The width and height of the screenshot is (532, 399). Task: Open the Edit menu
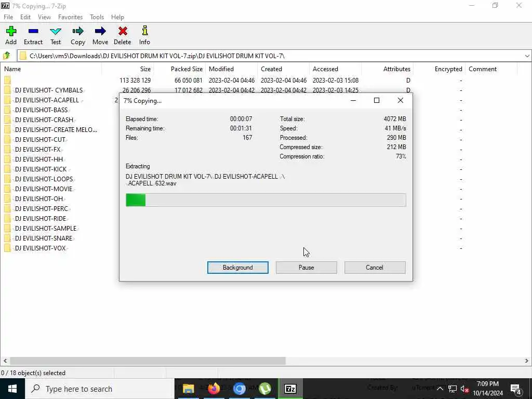coord(25,17)
